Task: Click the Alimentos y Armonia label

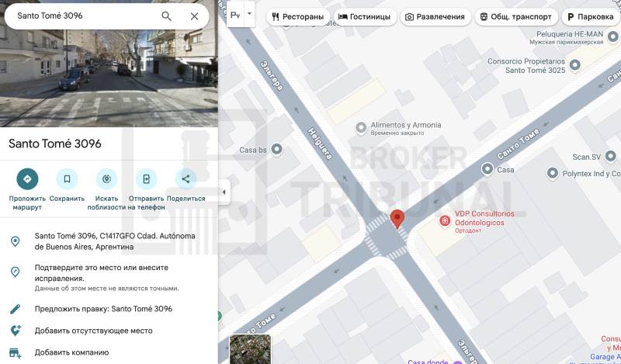Action: [405, 125]
